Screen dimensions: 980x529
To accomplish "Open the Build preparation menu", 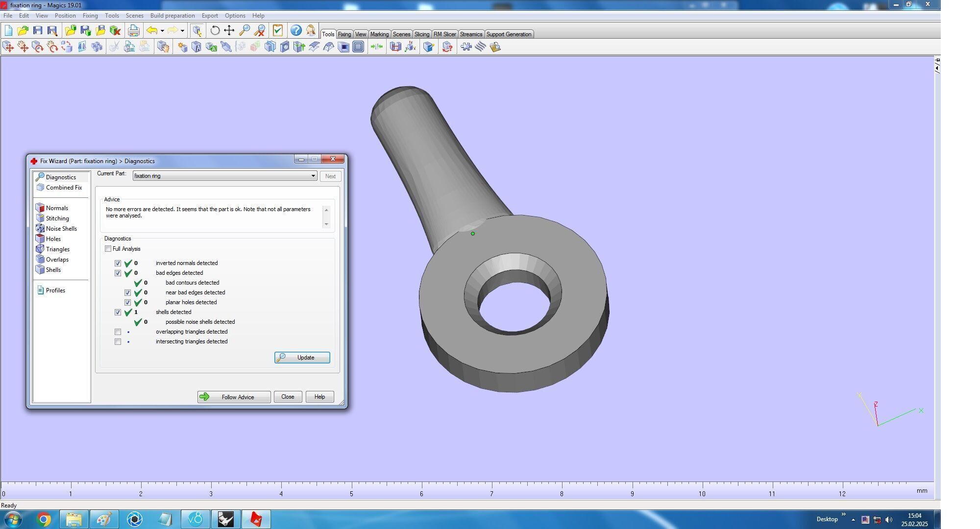I will 172,16.
